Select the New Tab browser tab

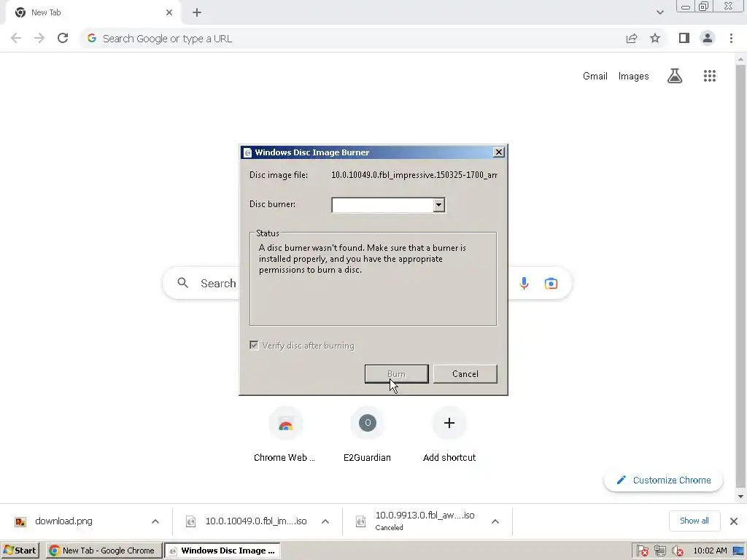[93, 12]
